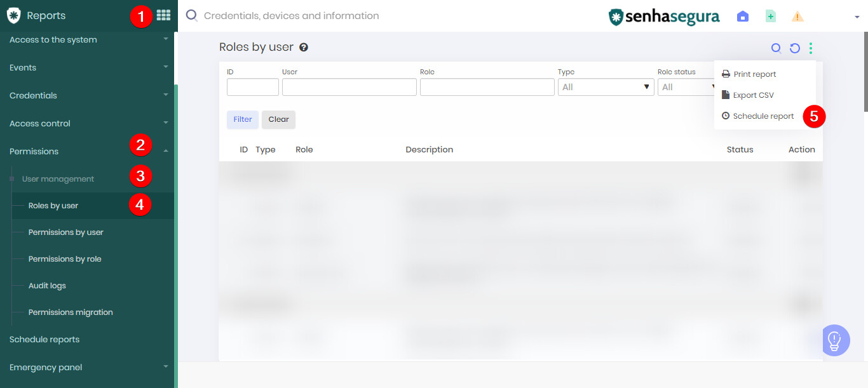Screen dimensions: 868x388
Task: Open the orange warning alert icon
Action: tap(798, 17)
